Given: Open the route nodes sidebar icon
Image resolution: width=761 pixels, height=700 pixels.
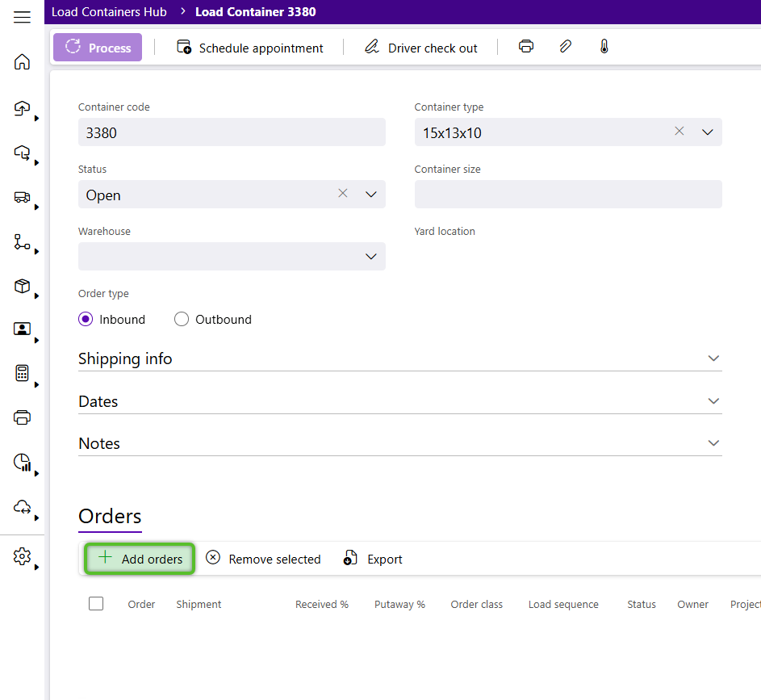Looking at the screenshot, I should (x=22, y=241).
